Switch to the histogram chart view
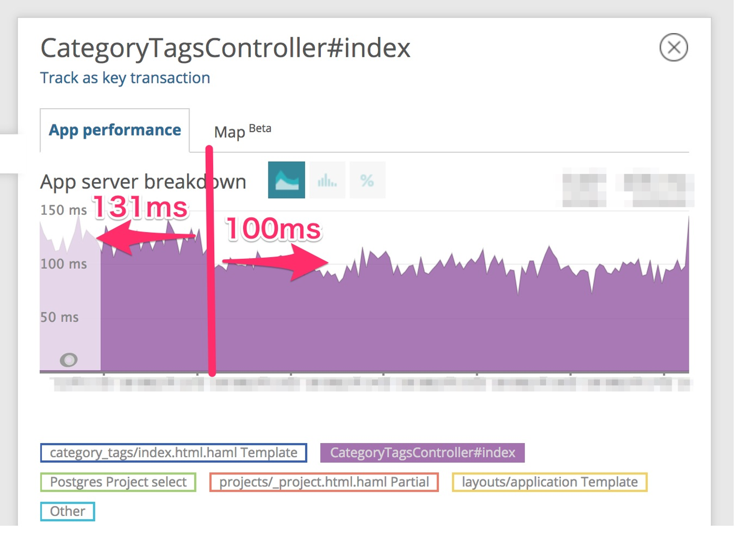The width and height of the screenshot is (756, 548). (327, 180)
